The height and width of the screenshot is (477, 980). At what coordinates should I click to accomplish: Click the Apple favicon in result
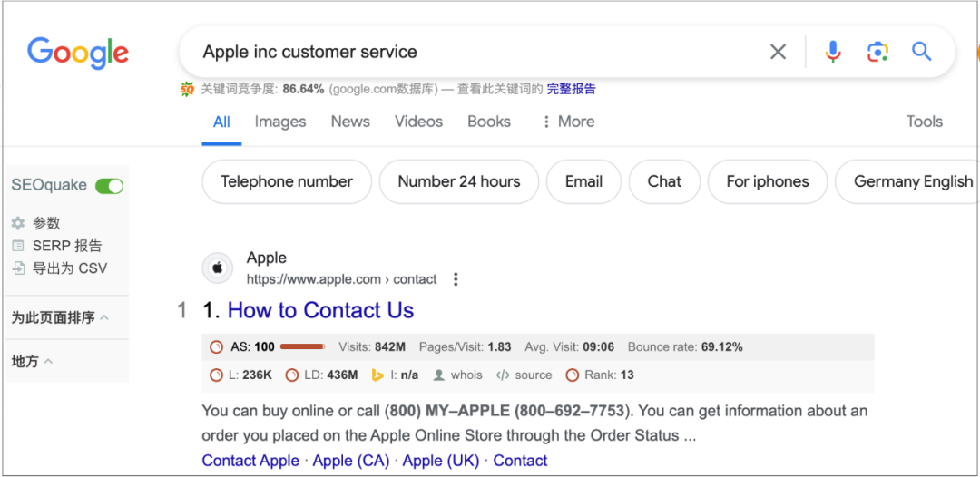click(x=218, y=268)
